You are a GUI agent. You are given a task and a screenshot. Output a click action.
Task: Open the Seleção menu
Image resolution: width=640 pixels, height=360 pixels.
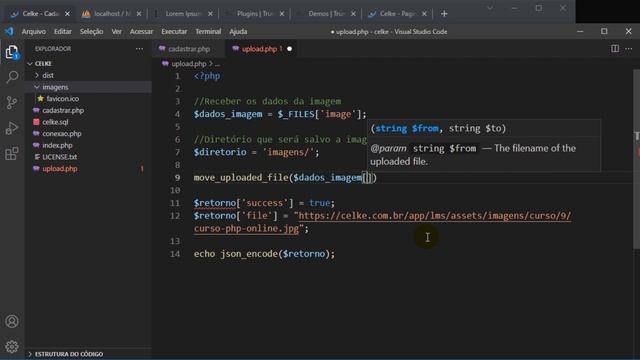[91, 31]
